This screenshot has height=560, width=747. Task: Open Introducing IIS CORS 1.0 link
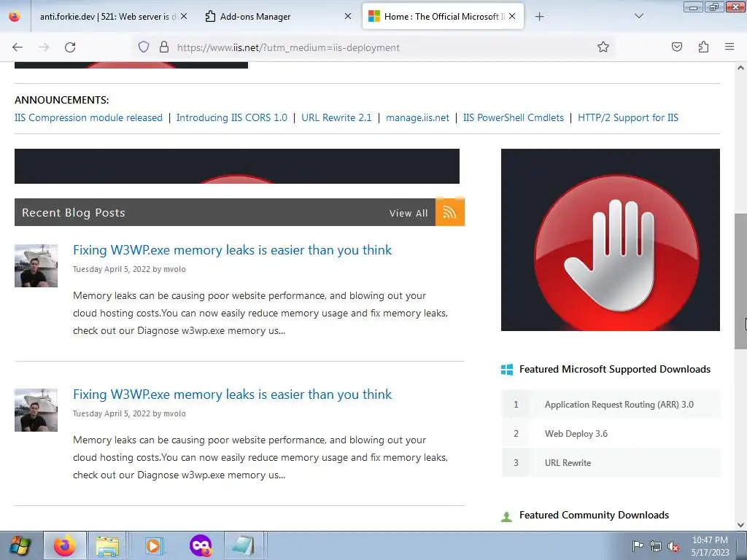[x=232, y=117]
